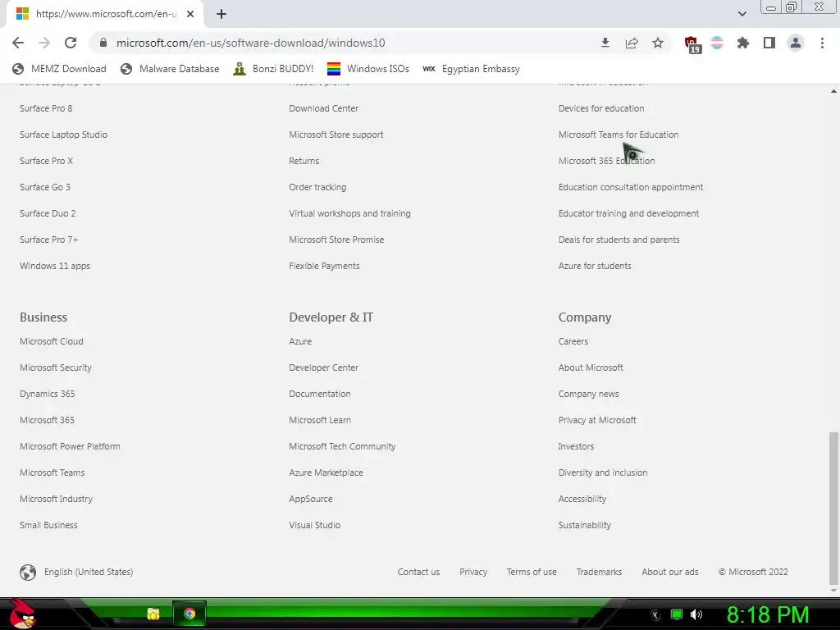Viewport: 840px width, 630px height.
Task: Open Small Business link
Action: 48,525
